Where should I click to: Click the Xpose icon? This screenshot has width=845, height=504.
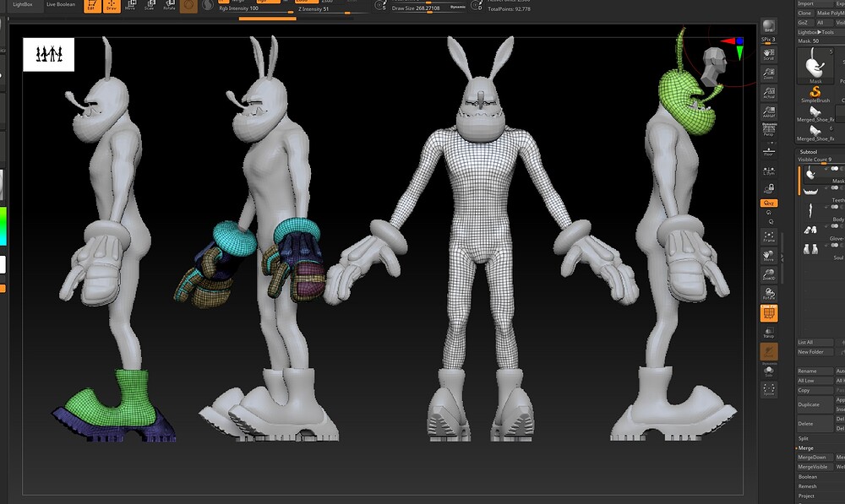point(768,390)
